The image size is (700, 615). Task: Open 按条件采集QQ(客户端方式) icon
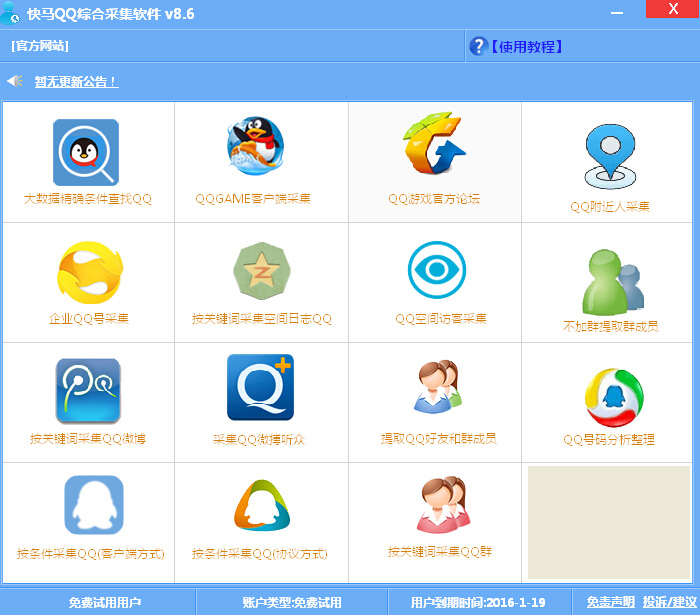pyautogui.click(x=92, y=506)
